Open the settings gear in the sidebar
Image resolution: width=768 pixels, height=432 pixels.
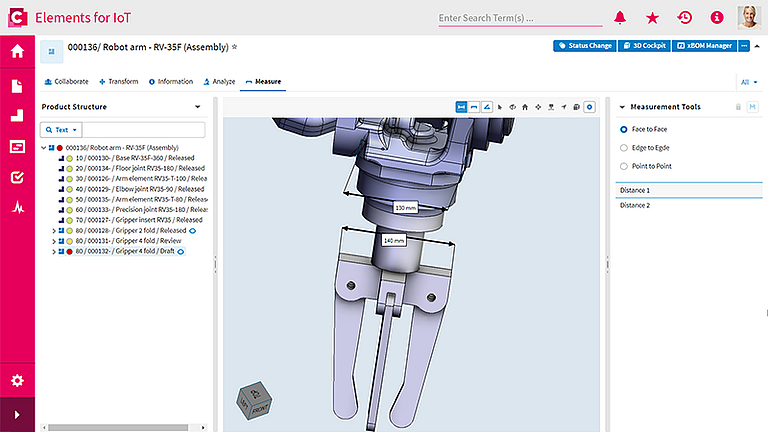pos(17,380)
